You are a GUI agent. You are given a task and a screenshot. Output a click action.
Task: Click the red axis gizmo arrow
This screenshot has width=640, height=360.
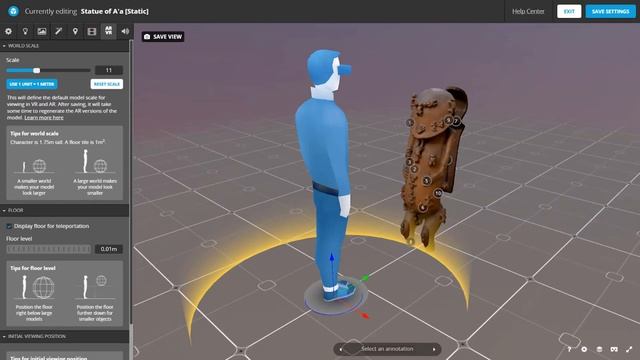pyautogui.click(x=365, y=315)
